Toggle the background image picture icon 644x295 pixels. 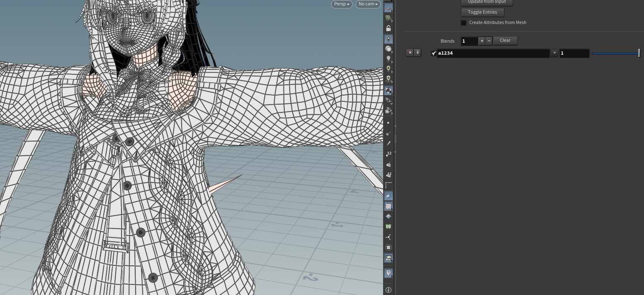click(x=388, y=258)
